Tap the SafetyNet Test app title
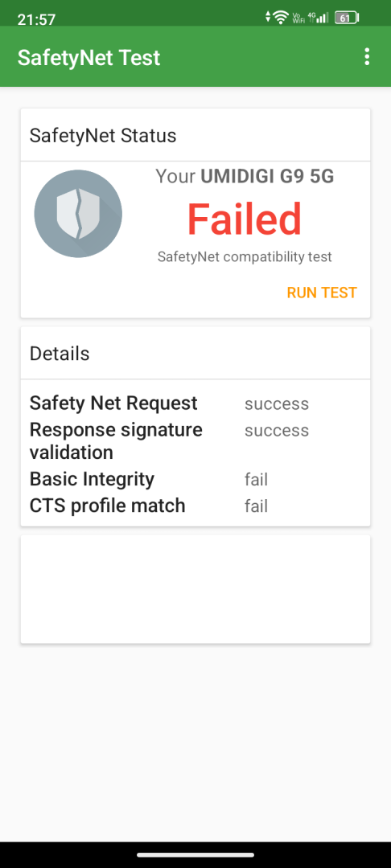 pyautogui.click(x=88, y=58)
